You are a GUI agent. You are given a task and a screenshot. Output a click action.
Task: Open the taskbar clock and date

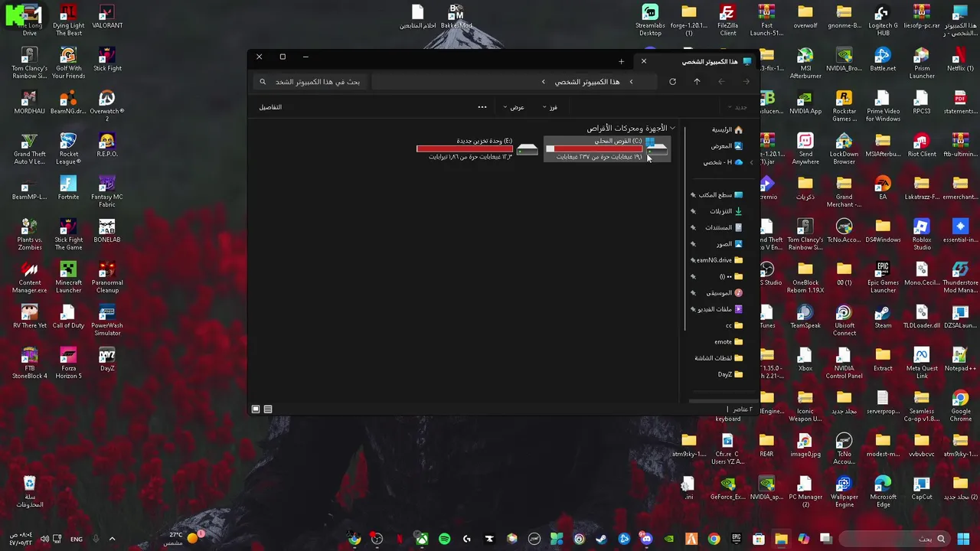click(21, 539)
